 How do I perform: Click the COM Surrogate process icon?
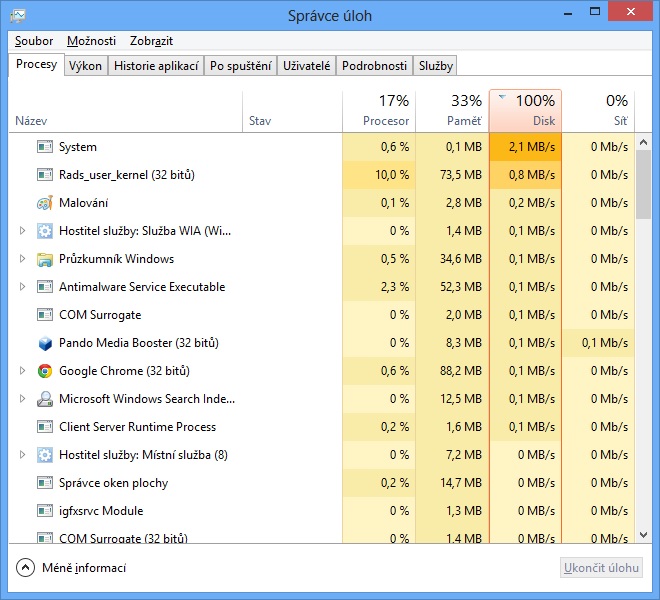(x=45, y=315)
